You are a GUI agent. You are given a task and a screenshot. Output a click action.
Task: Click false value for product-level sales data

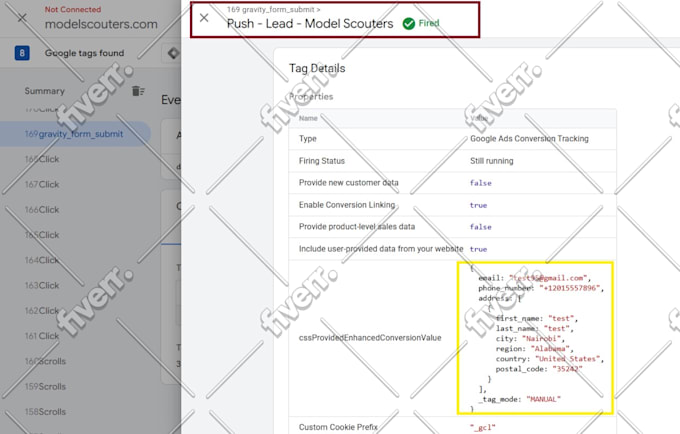click(x=481, y=227)
